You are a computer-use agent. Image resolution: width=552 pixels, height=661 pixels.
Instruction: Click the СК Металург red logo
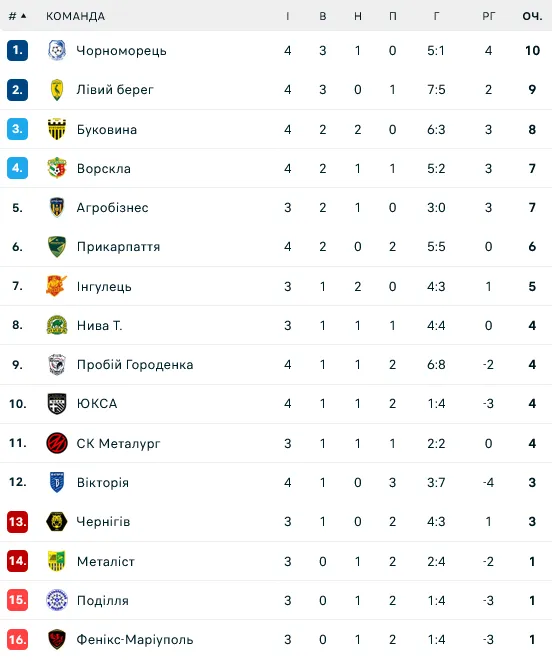click(x=57, y=443)
